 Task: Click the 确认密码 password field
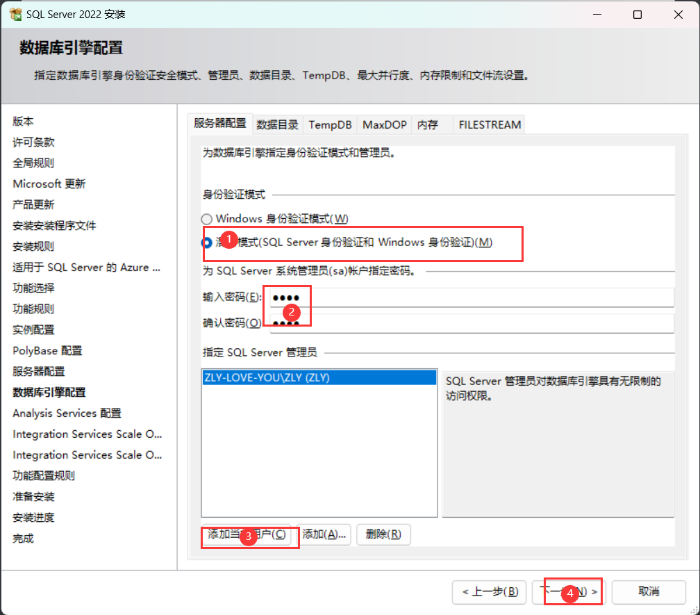pyautogui.click(x=472, y=323)
